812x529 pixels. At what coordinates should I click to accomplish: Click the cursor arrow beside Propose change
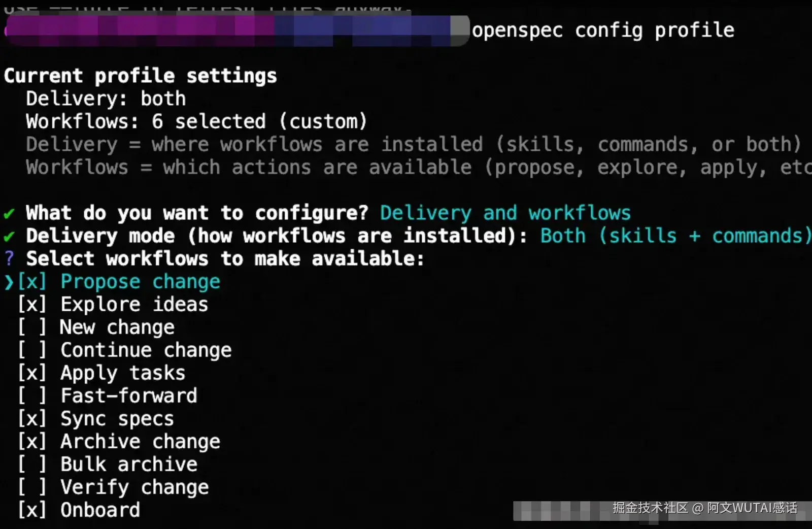(x=9, y=282)
